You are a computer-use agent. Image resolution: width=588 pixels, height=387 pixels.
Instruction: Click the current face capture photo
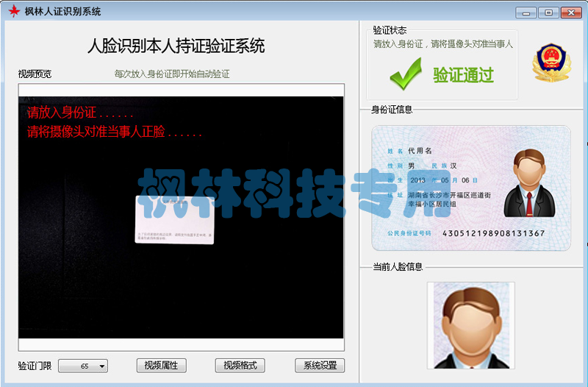point(471,325)
